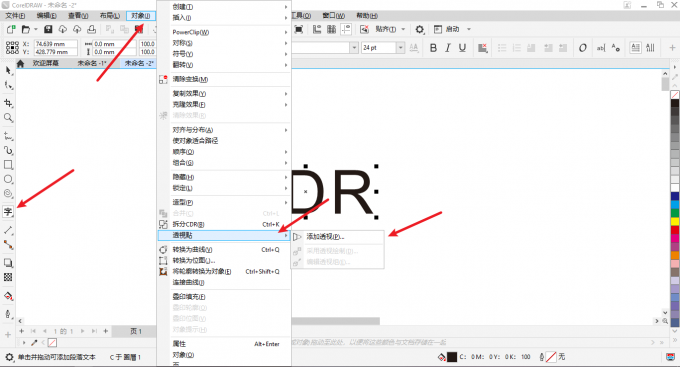Pick the yellow swatch in color palette
Screen dimensions: 680x367
click(675, 221)
